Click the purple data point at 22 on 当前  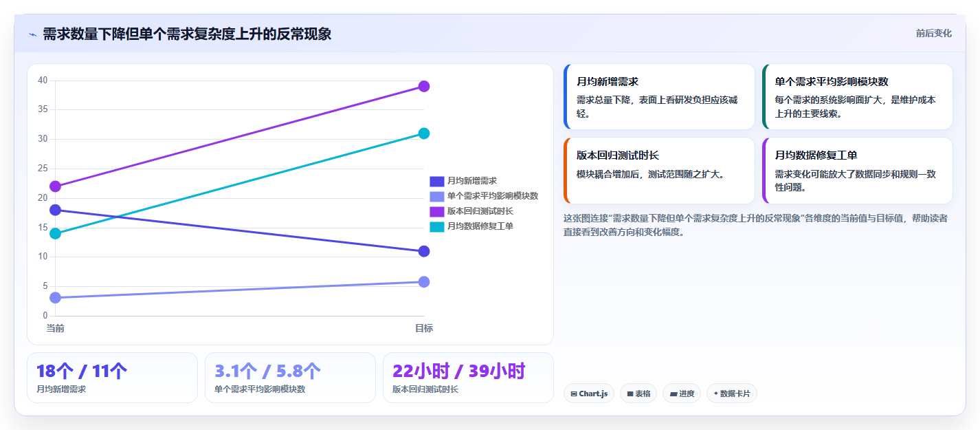coord(55,186)
